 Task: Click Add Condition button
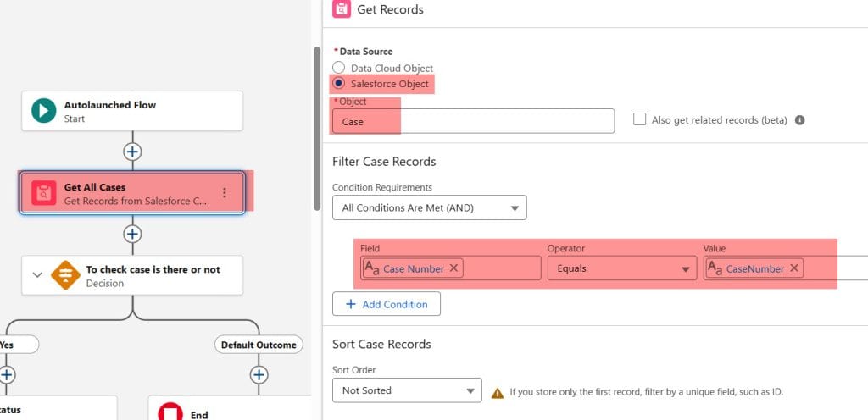pos(387,304)
